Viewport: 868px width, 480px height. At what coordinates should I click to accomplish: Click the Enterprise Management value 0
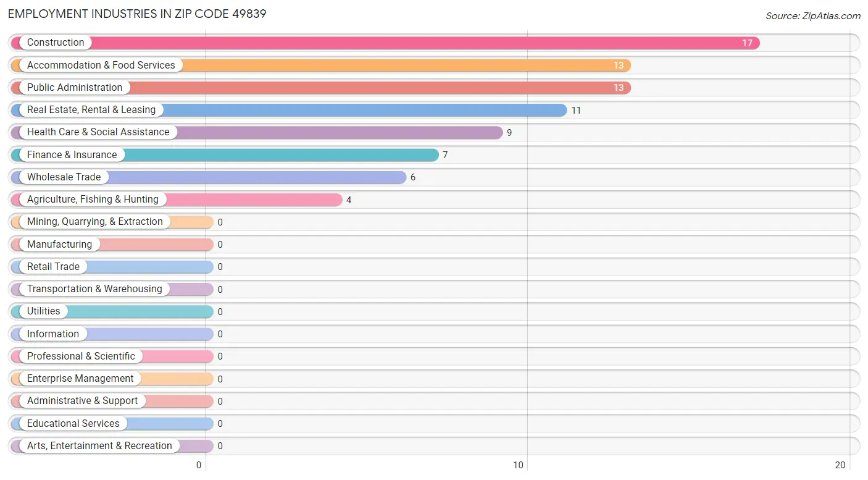pos(220,379)
